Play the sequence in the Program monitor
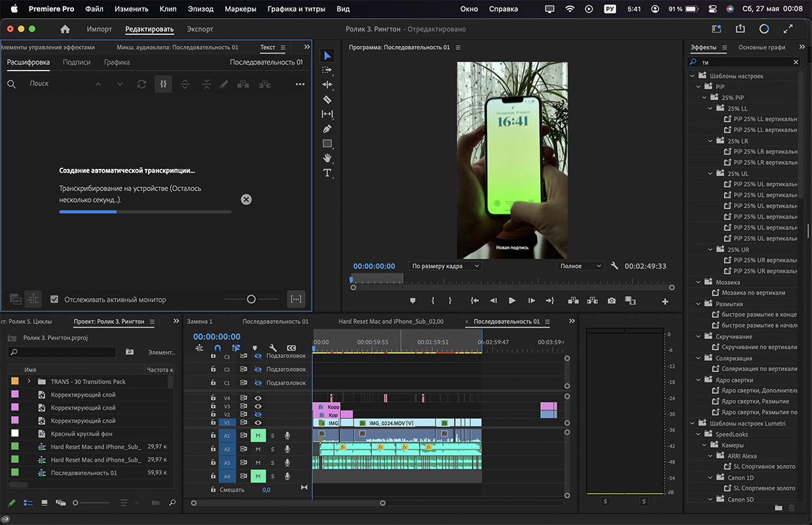This screenshot has width=812, height=525. 512,300
